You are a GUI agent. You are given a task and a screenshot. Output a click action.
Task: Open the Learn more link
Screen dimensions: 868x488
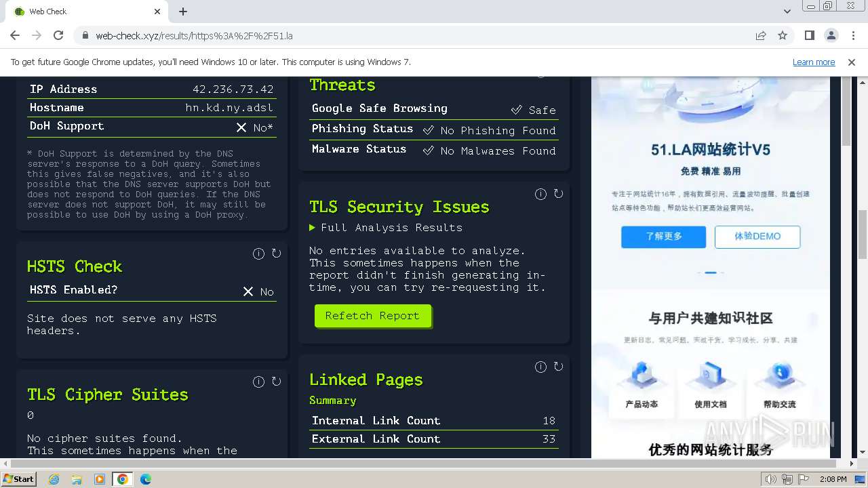click(814, 62)
